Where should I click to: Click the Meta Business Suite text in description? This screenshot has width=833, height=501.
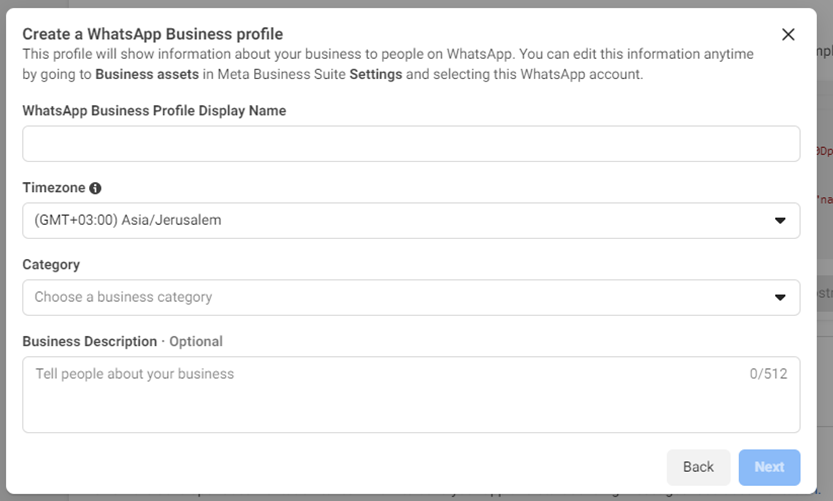[282, 74]
